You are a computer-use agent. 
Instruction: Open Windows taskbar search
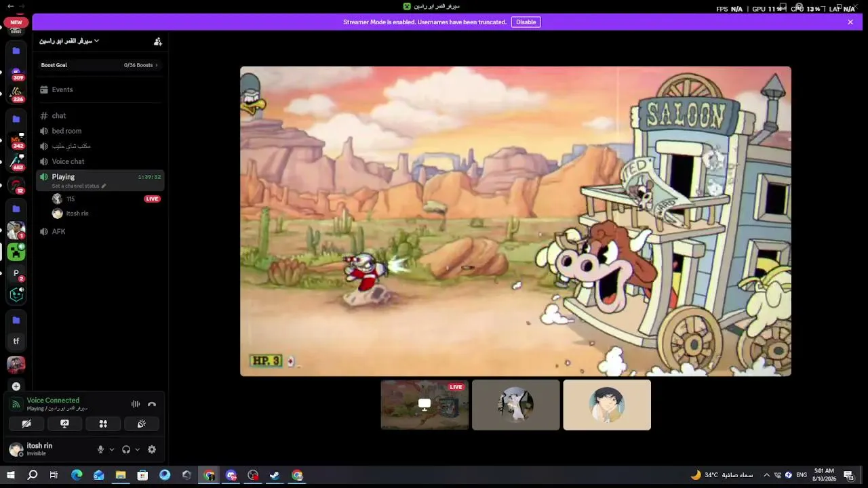(x=32, y=475)
